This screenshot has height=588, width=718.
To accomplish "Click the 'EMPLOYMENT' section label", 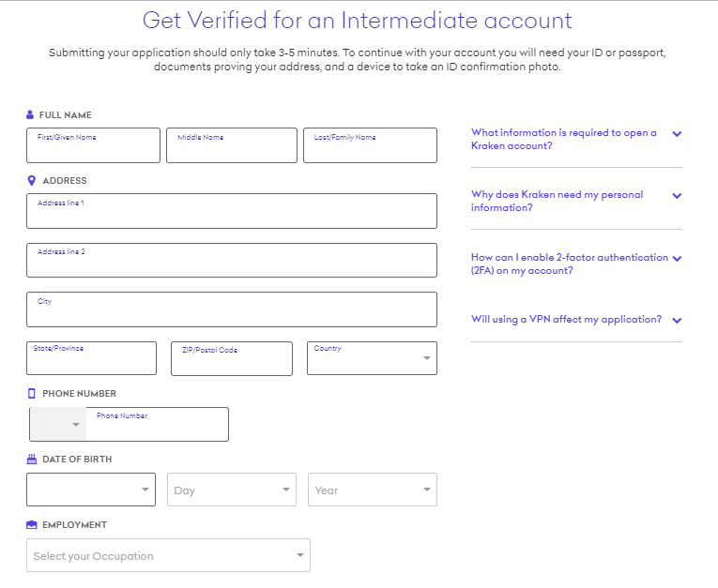I will [75, 525].
